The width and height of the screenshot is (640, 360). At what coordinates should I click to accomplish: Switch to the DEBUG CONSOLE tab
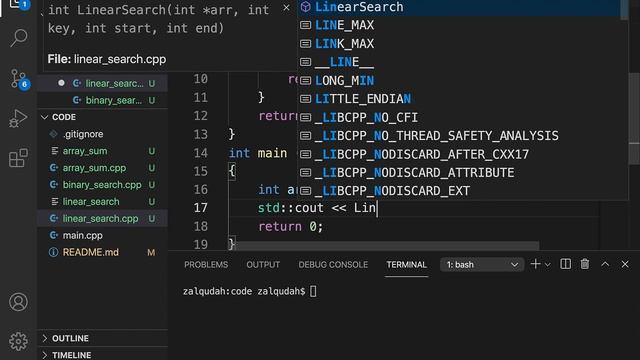click(x=333, y=265)
